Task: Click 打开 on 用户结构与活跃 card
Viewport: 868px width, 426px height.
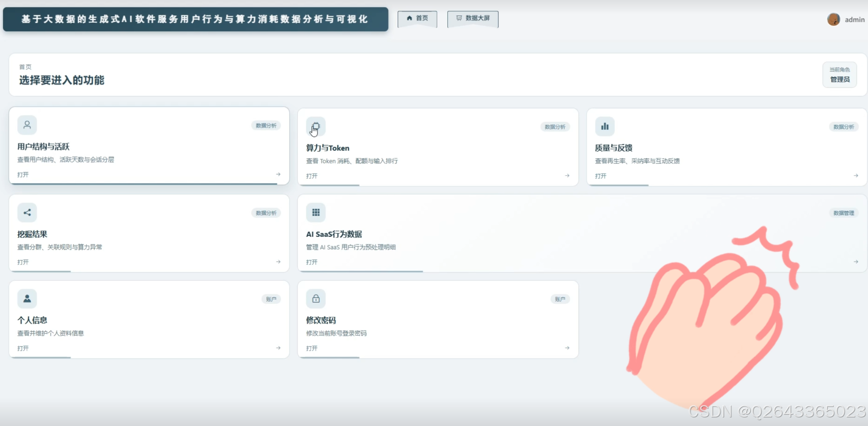Action: tap(23, 175)
